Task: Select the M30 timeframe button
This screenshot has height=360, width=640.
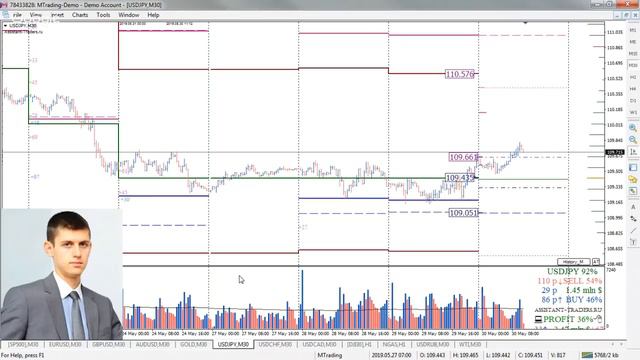Action: tap(633, 65)
